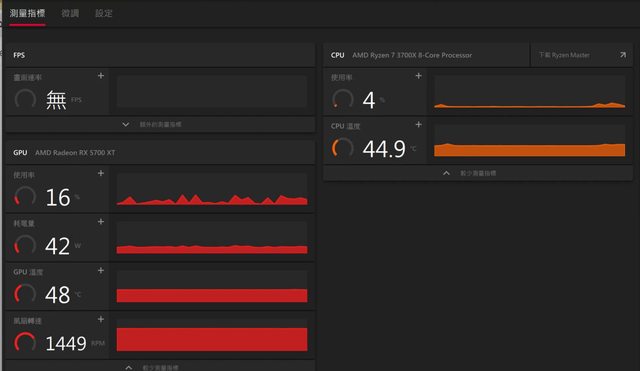Screen dimensions: 640x371
Task: Click plus icon on GPU utilization metric
Action: 101,173
